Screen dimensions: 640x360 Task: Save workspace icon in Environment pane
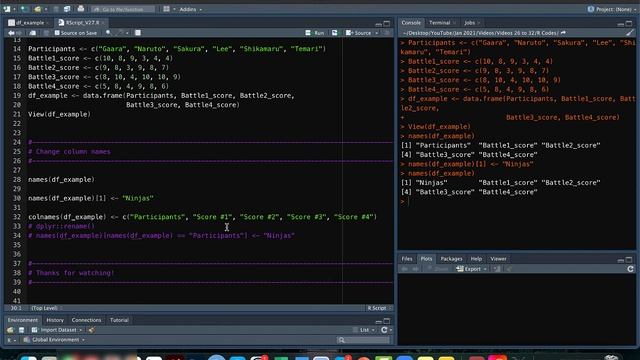pyautogui.click(x=22, y=330)
